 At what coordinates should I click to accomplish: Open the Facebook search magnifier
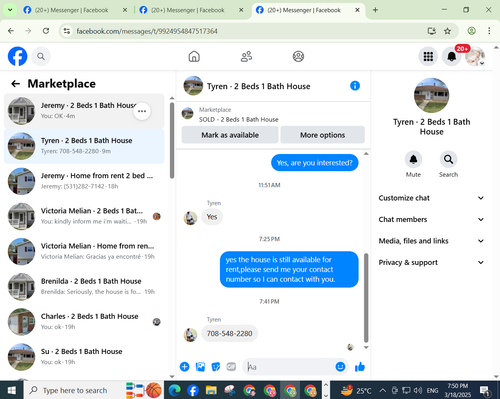coord(41,56)
